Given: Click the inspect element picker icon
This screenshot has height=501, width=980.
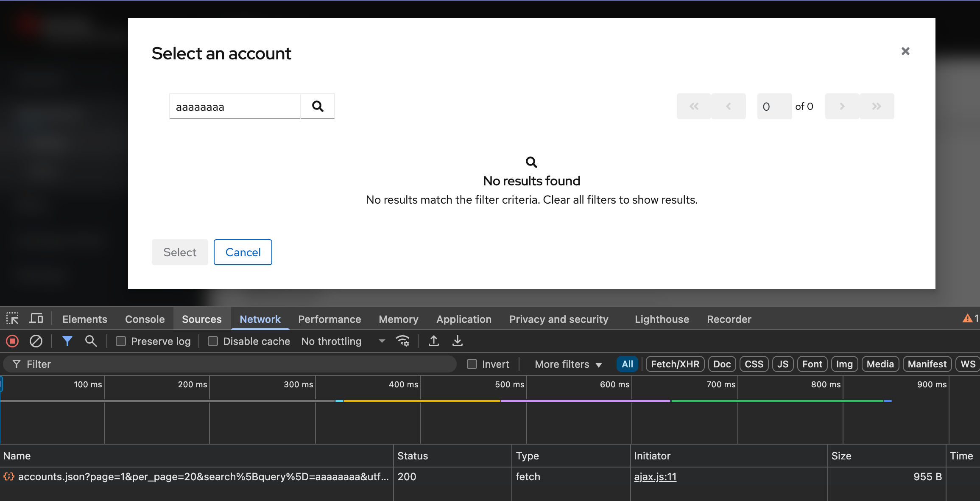Looking at the screenshot, I should pos(12,319).
